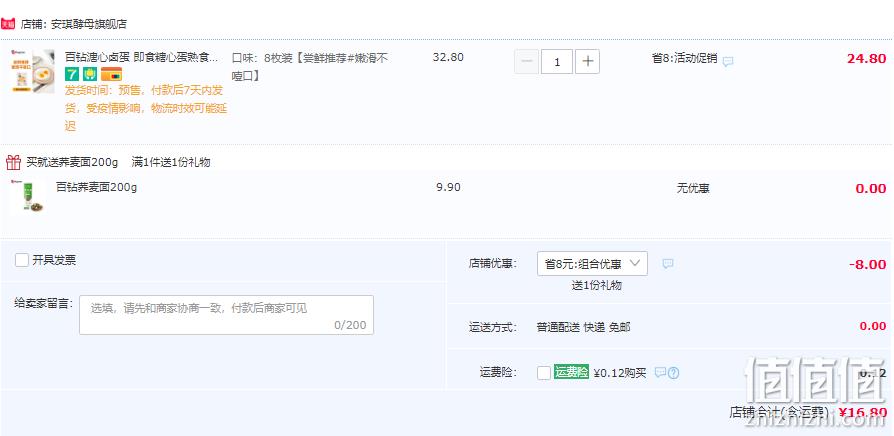894x436 pixels.
Task: Enable the 开具发票 invoice checkbox
Action: pos(22,260)
